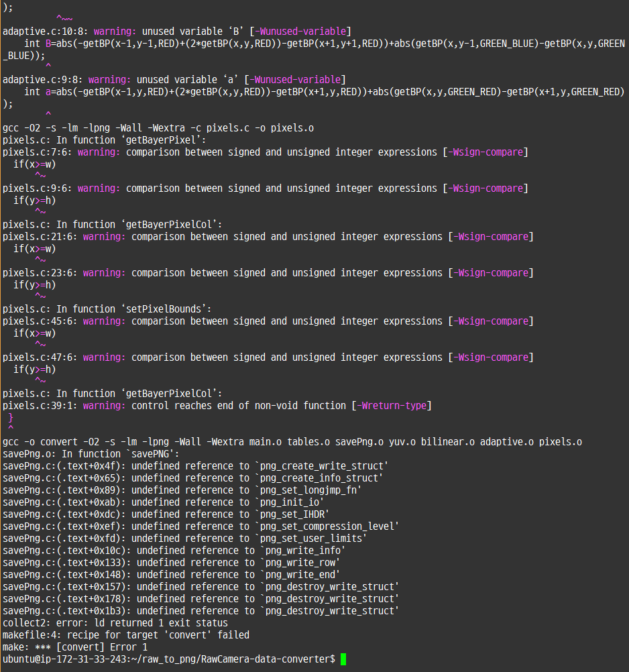Click the 'int B=abs(' code line
The width and height of the screenshot is (629, 672).
[314, 49]
